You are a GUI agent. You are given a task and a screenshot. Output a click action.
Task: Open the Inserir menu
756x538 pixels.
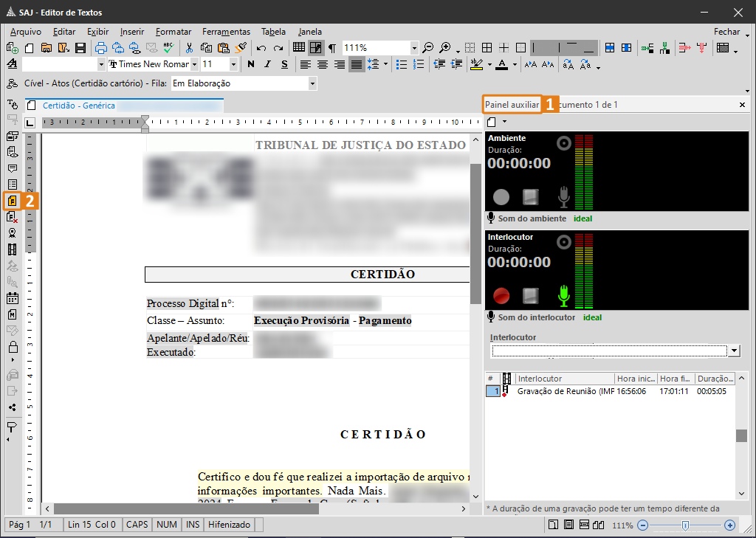click(132, 32)
